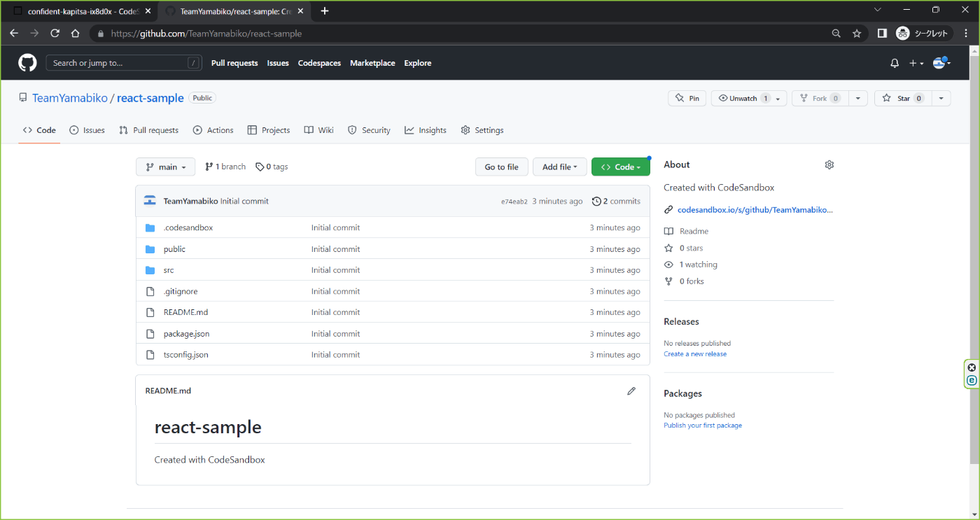Viewport: 980px width, 520px height.
Task: Open the 1 branch link
Action: [x=225, y=167]
